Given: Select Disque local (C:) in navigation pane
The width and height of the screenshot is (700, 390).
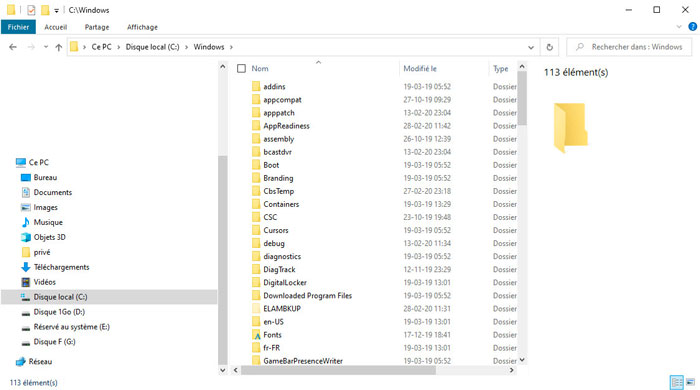Looking at the screenshot, I should [109, 297].
